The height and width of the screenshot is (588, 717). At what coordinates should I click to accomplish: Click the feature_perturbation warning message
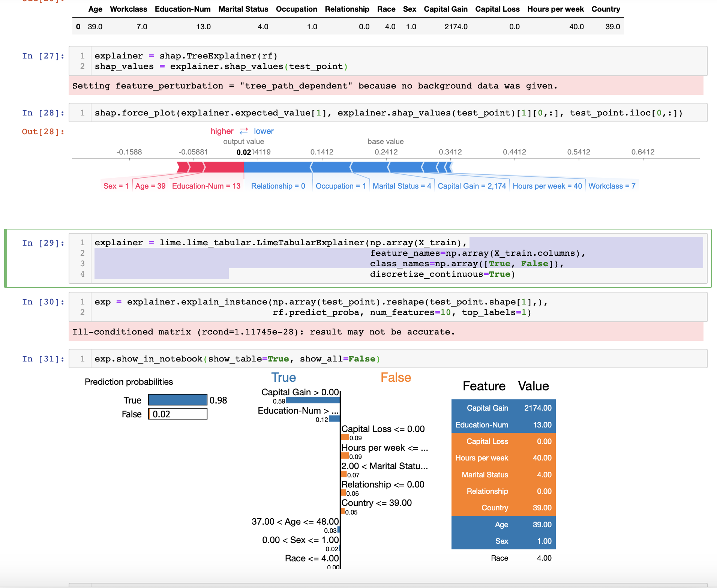pos(315,86)
